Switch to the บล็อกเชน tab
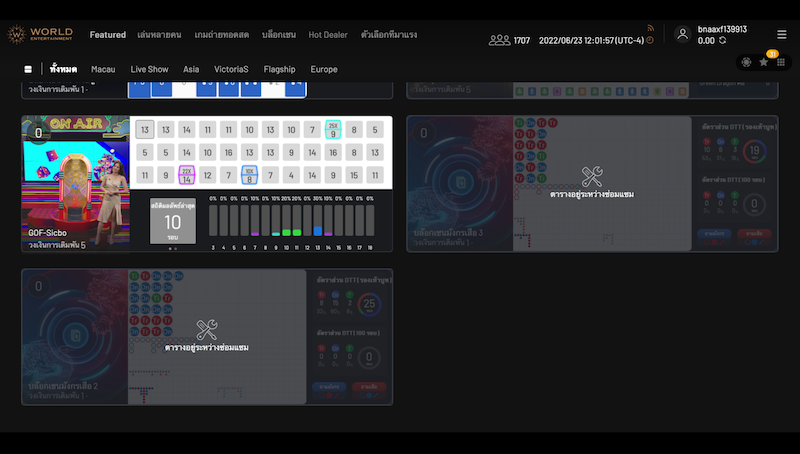Image resolution: width=800 pixels, height=454 pixels. (x=279, y=35)
